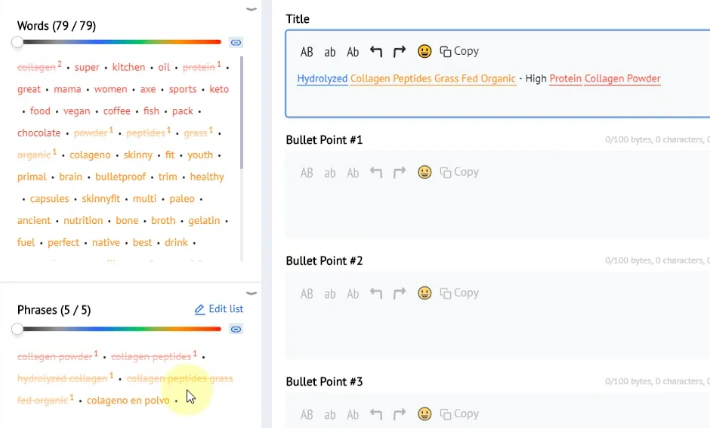Click redo arrow in Bullet Point #2
Viewport: 710px width, 428px height.
click(399, 293)
